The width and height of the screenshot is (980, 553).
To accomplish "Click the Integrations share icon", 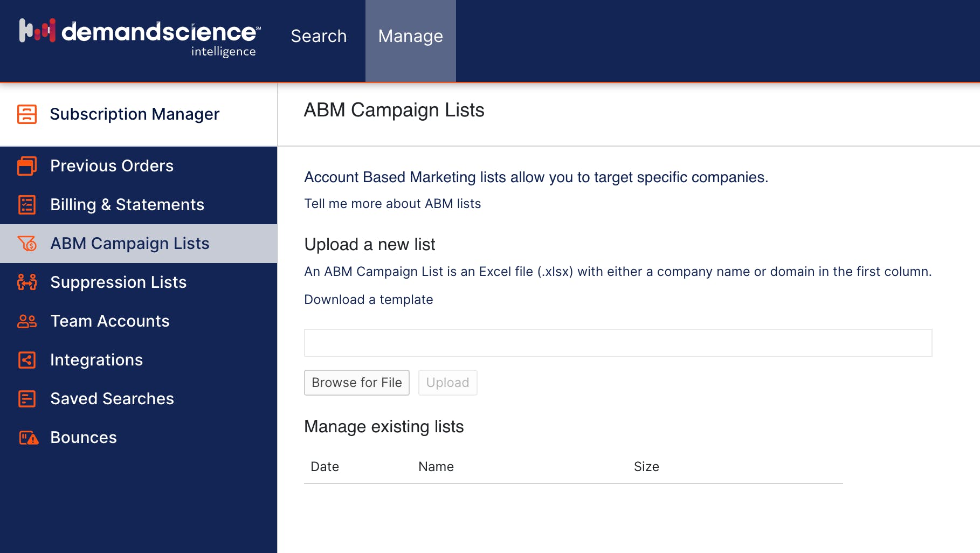I will (27, 360).
